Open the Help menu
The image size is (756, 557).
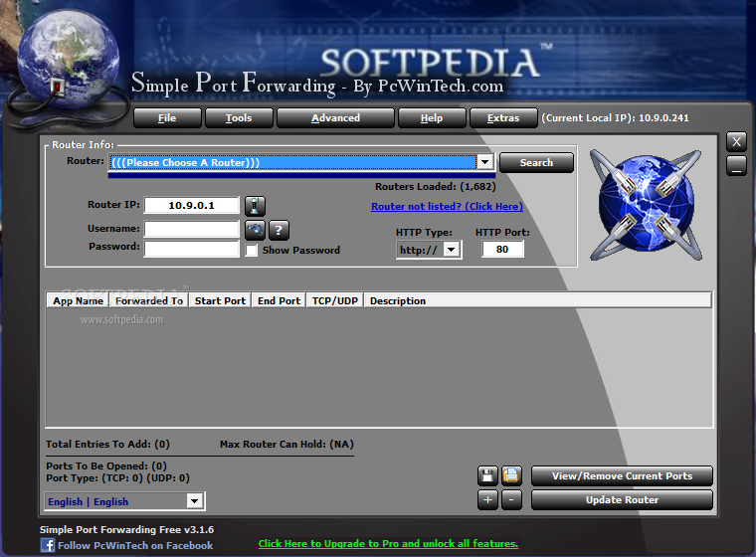pos(432,118)
